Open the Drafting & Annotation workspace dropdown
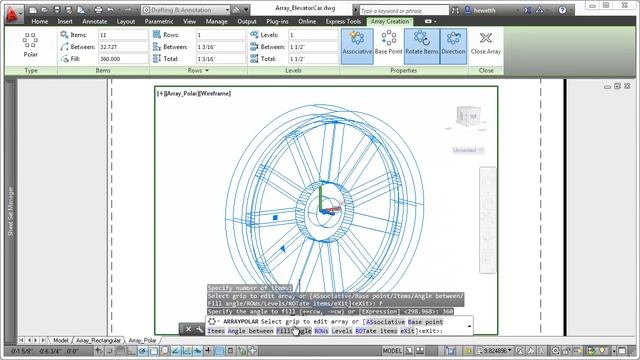 186,10
